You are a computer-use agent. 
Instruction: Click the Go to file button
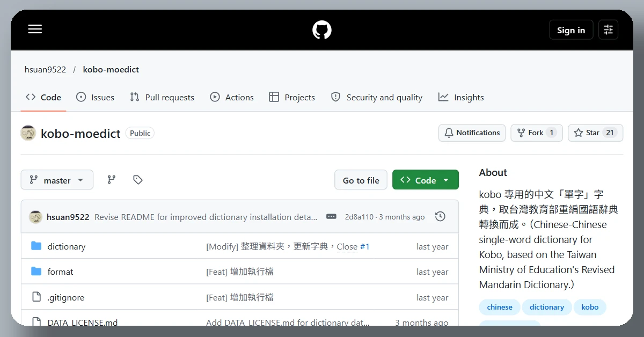(361, 180)
